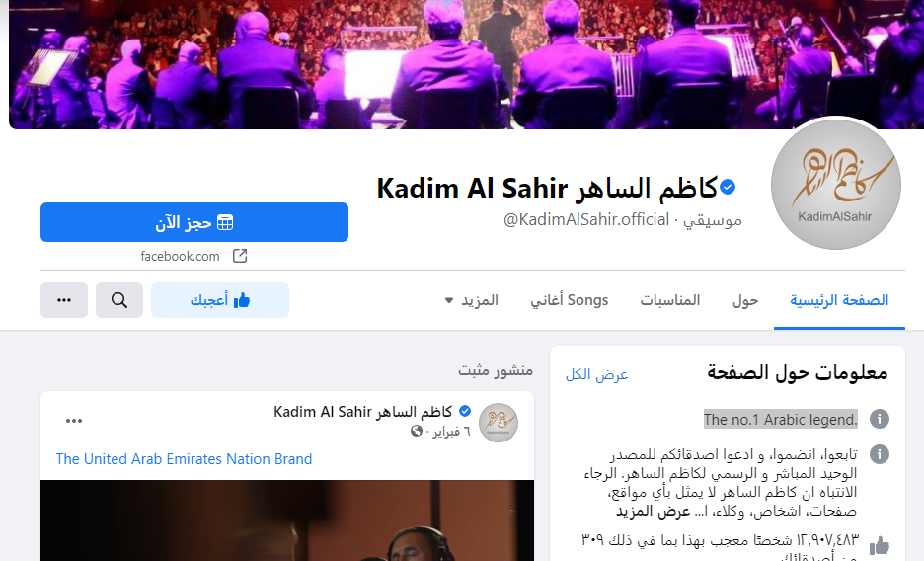Open The United Arab Emirates Nation Brand link
The image size is (924, 561).
coord(184,459)
